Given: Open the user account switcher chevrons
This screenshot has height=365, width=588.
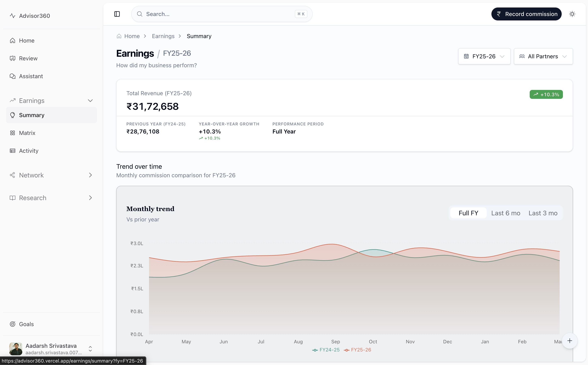Looking at the screenshot, I should [90, 349].
